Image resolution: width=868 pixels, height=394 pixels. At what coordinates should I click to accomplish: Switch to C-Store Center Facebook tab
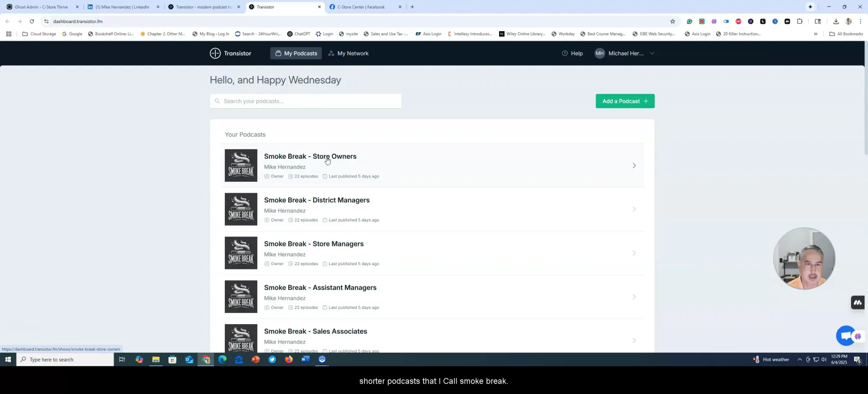pyautogui.click(x=365, y=7)
